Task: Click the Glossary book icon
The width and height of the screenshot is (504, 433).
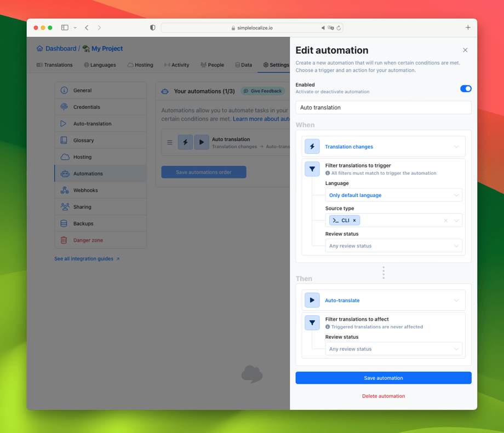Action: point(64,140)
